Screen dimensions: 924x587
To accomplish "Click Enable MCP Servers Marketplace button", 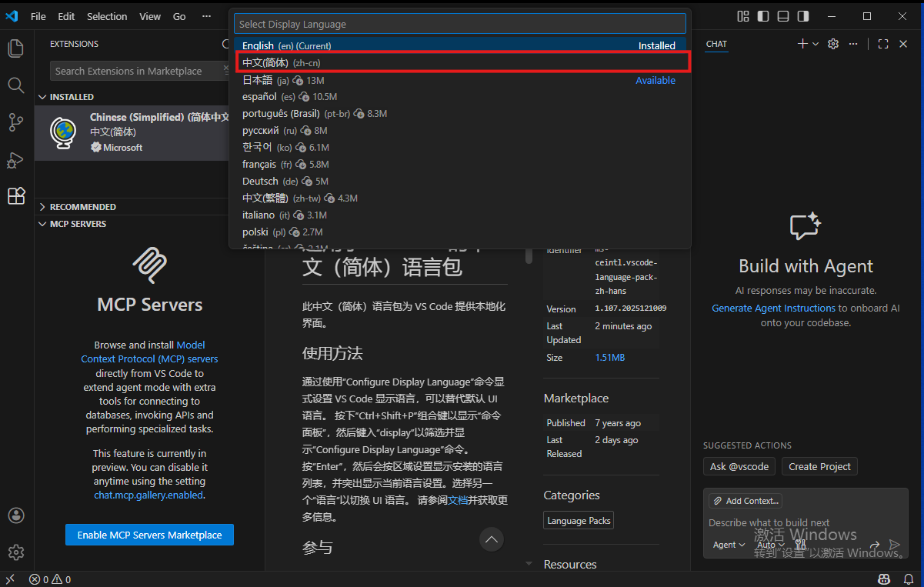I will [x=149, y=535].
